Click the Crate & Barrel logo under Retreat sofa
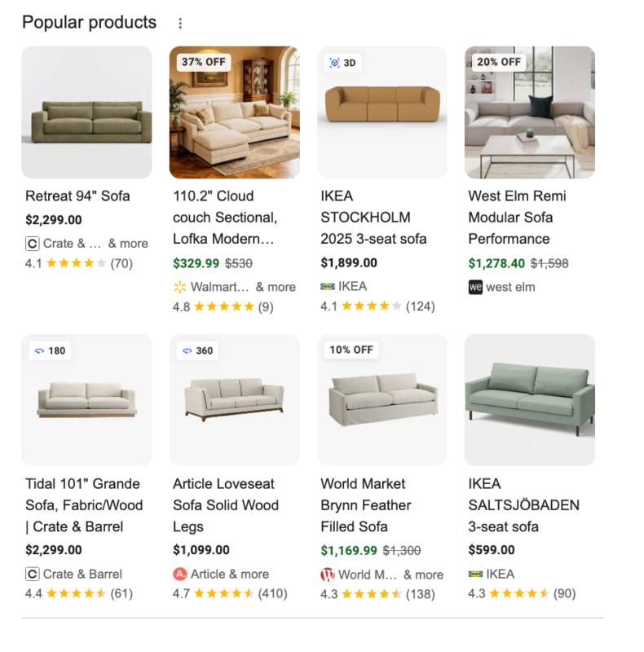Viewport: 644px width, 652px height. tap(32, 244)
